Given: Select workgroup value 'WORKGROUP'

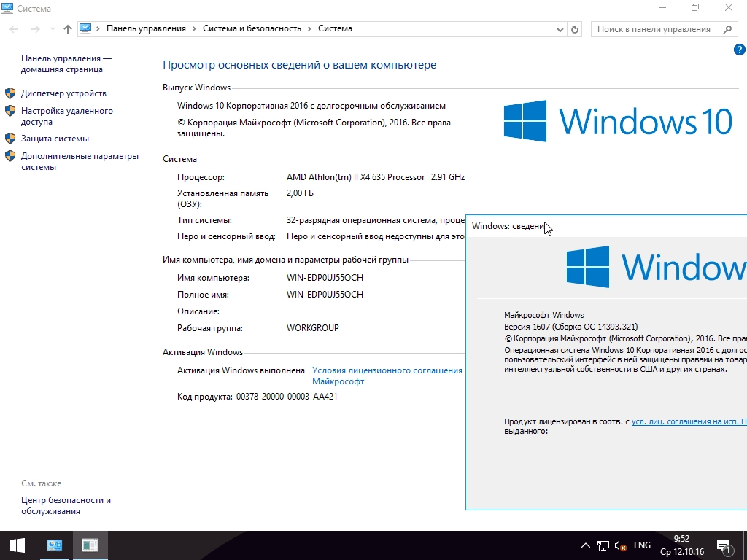Looking at the screenshot, I should (x=312, y=328).
